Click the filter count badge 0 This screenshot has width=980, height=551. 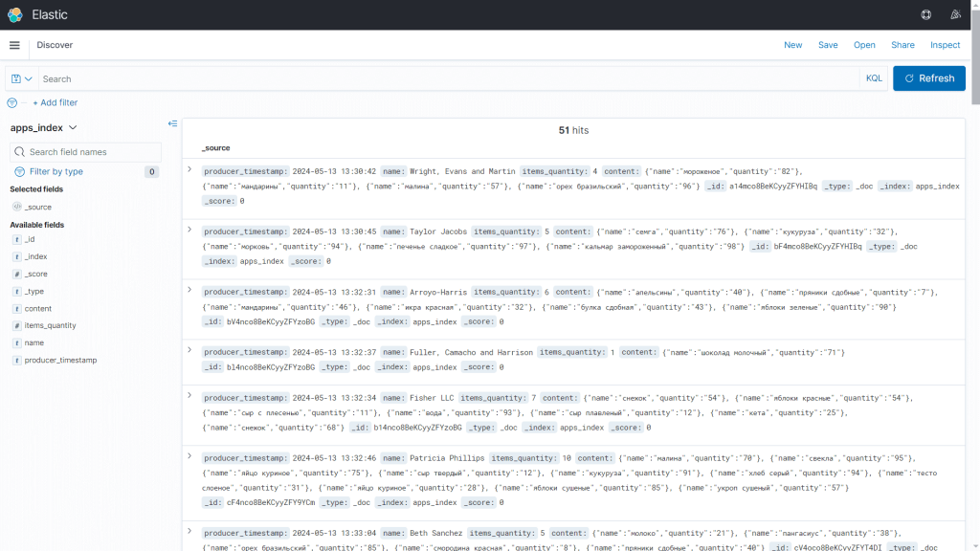151,172
